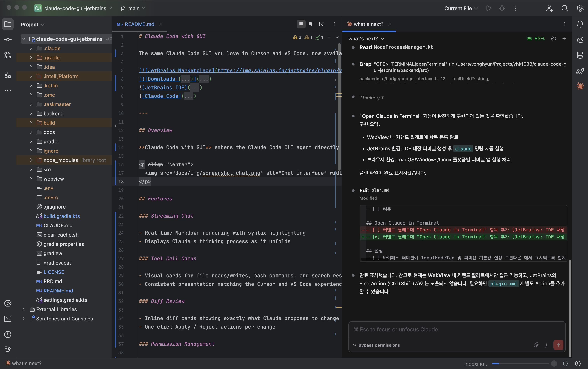Image resolution: width=588 pixels, height=369 pixels.
Task: Open the Claude asterisk icon in right sidebar
Action: pyautogui.click(x=580, y=86)
